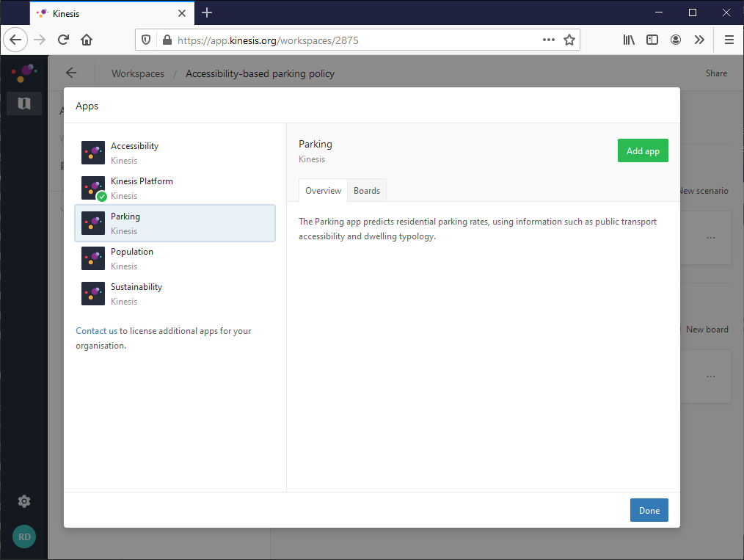Open the board card three-dot menu
The width and height of the screenshot is (744, 560).
pos(711,377)
